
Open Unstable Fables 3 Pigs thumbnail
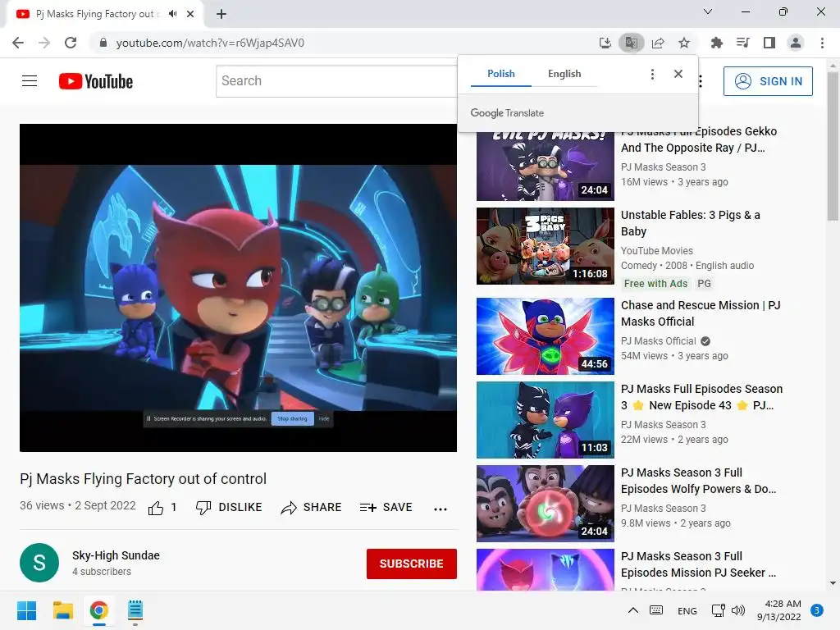tap(546, 246)
